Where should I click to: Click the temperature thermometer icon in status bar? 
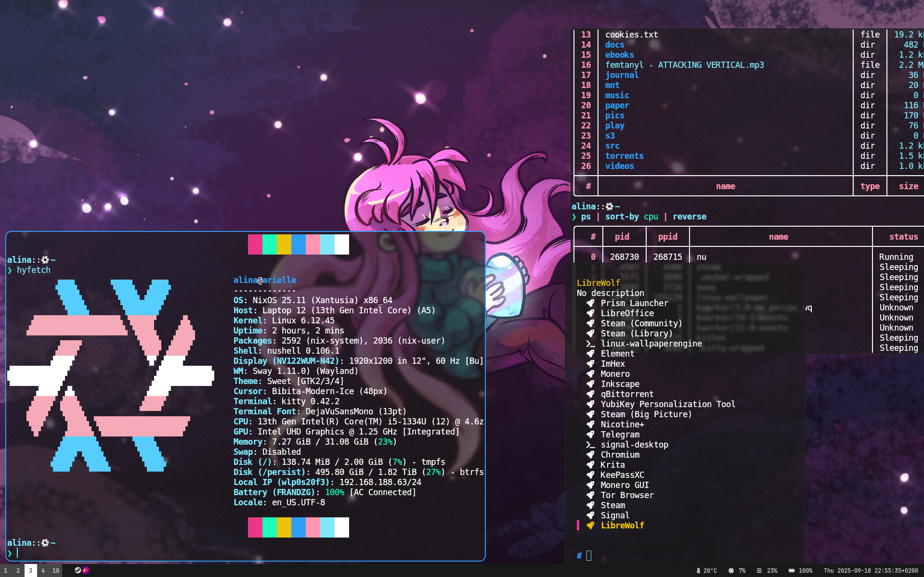tap(698, 571)
